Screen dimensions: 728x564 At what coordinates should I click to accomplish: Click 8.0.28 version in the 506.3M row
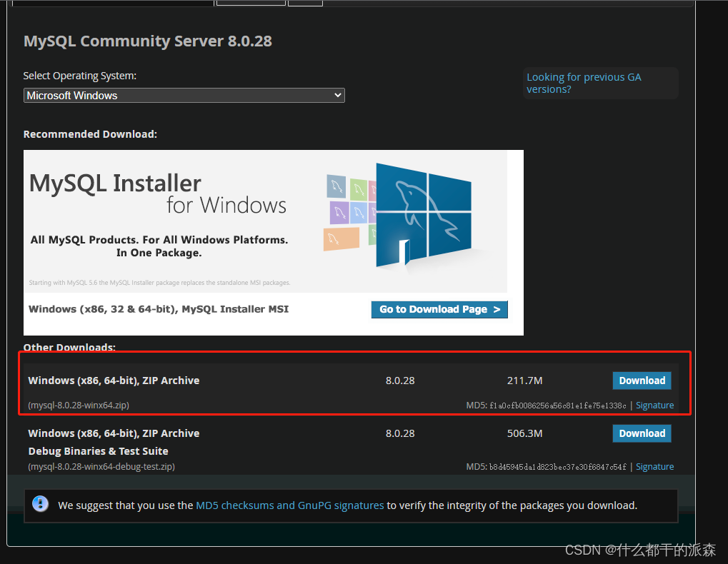(x=400, y=433)
